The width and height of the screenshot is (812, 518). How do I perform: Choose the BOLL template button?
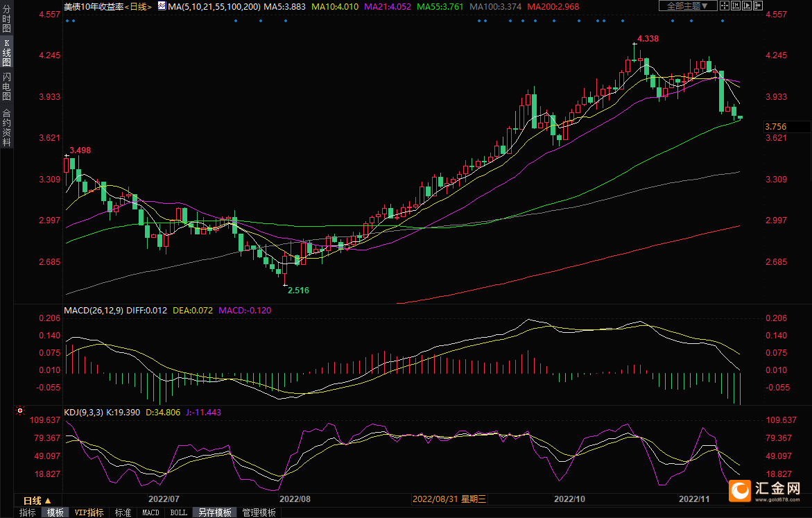(179, 512)
